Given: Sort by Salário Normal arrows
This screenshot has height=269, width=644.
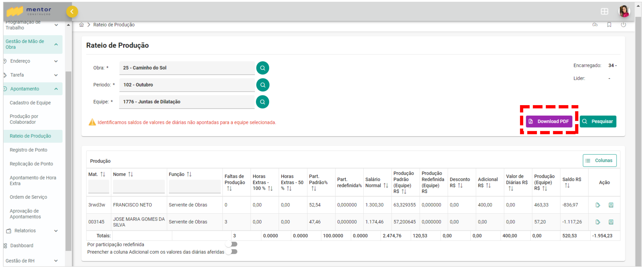Looking at the screenshot, I should click(386, 185).
